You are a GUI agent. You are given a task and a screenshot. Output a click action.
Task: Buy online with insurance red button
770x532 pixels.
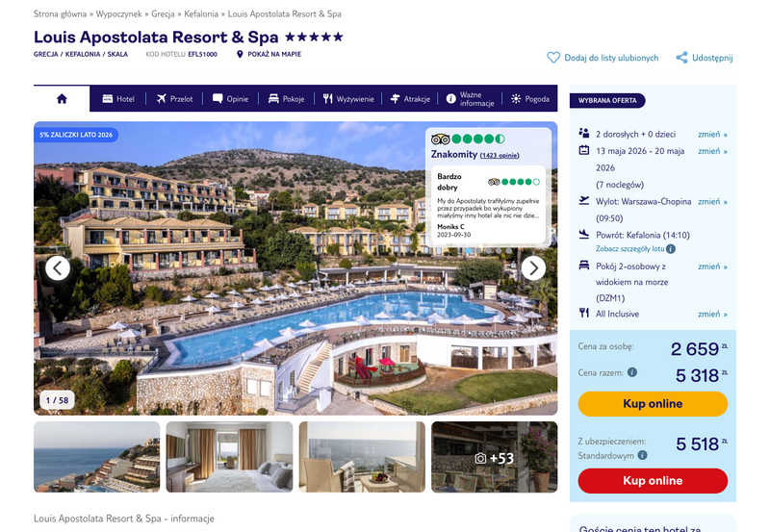tap(653, 480)
